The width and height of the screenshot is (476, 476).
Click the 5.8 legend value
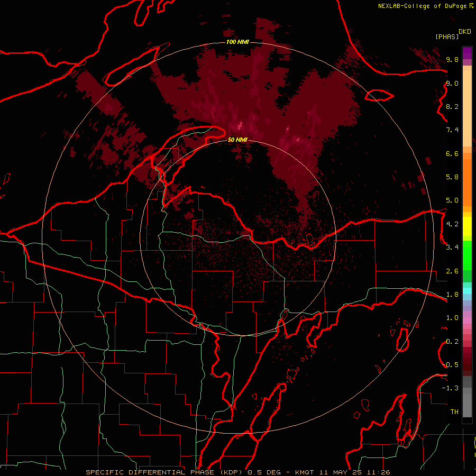[452, 177]
